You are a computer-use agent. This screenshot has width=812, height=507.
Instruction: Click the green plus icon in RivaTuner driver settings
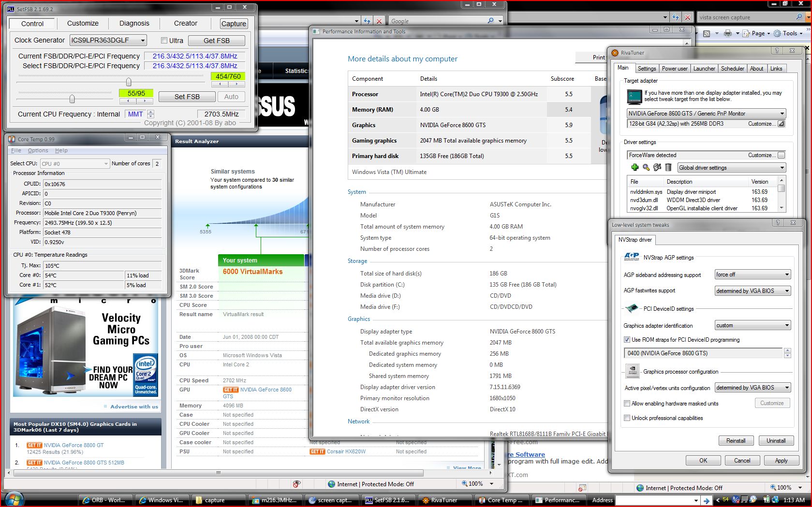pyautogui.click(x=635, y=167)
